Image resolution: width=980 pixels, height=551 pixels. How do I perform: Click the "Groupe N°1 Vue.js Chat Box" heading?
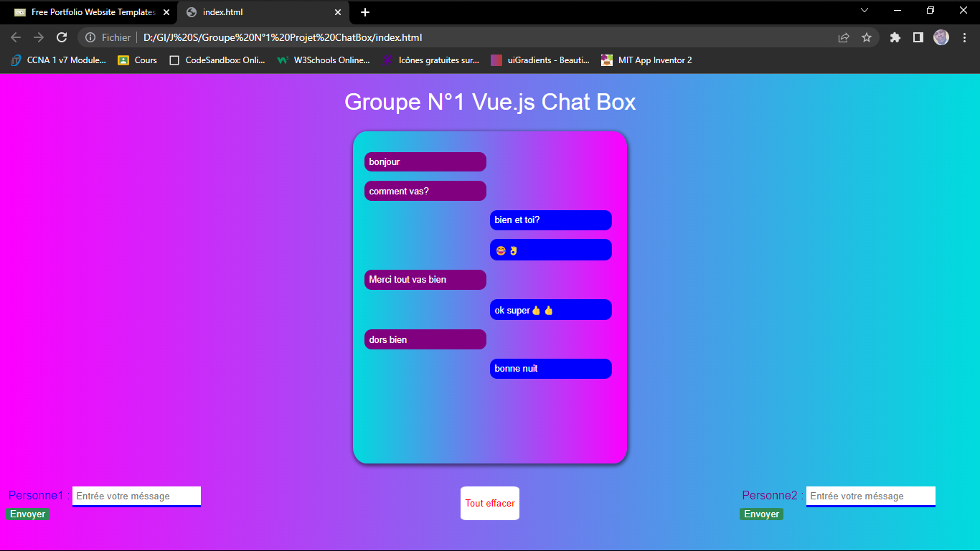click(x=490, y=102)
